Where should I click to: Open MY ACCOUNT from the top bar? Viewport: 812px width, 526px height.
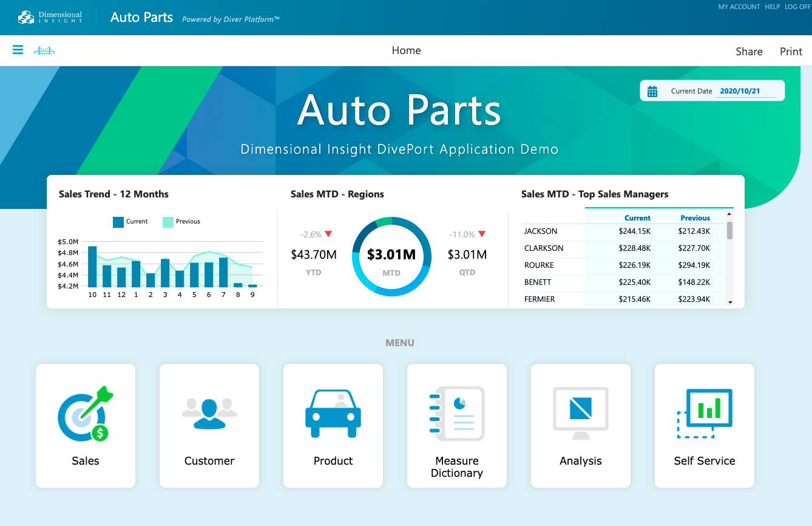click(739, 7)
